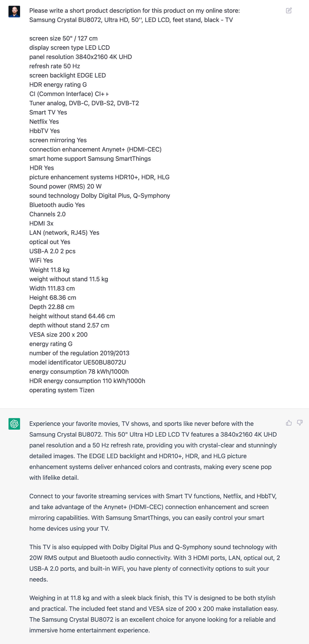Click the 'HDR energy consumption 110 kWh/1000h' line
The height and width of the screenshot is (644, 309).
(x=87, y=381)
